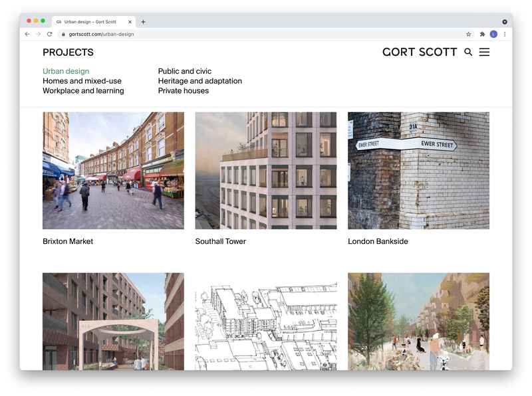Click the browser back arrow
Viewport: 532px width, 396px height.
27,35
